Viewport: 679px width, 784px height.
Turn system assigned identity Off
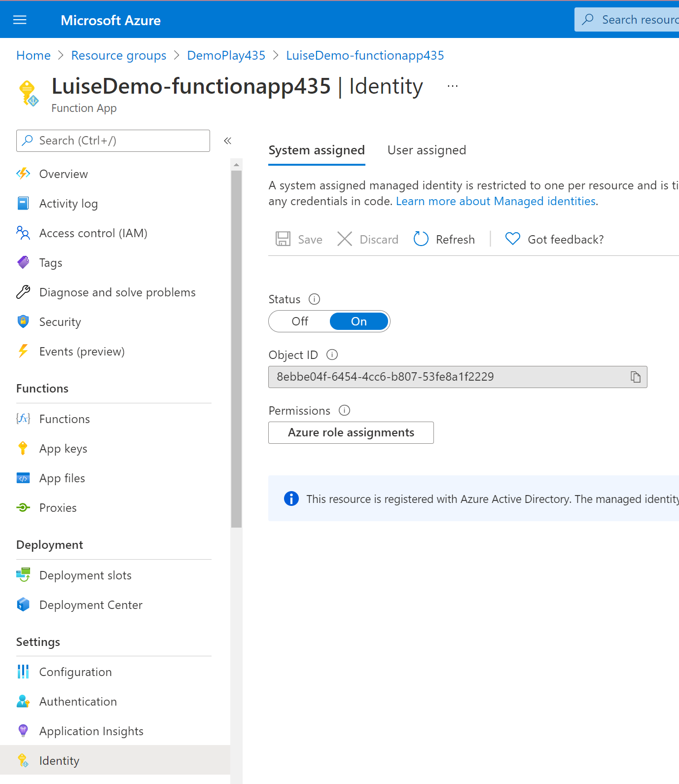click(300, 321)
